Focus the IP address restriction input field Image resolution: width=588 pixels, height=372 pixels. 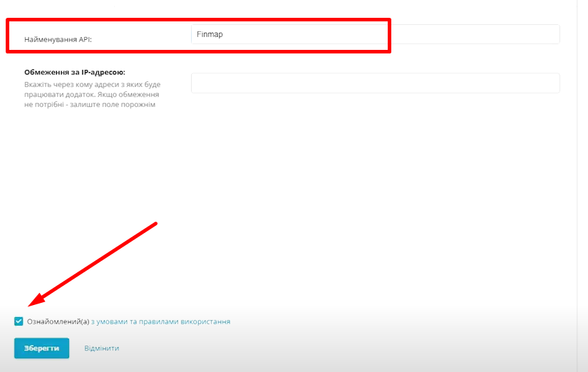click(376, 83)
